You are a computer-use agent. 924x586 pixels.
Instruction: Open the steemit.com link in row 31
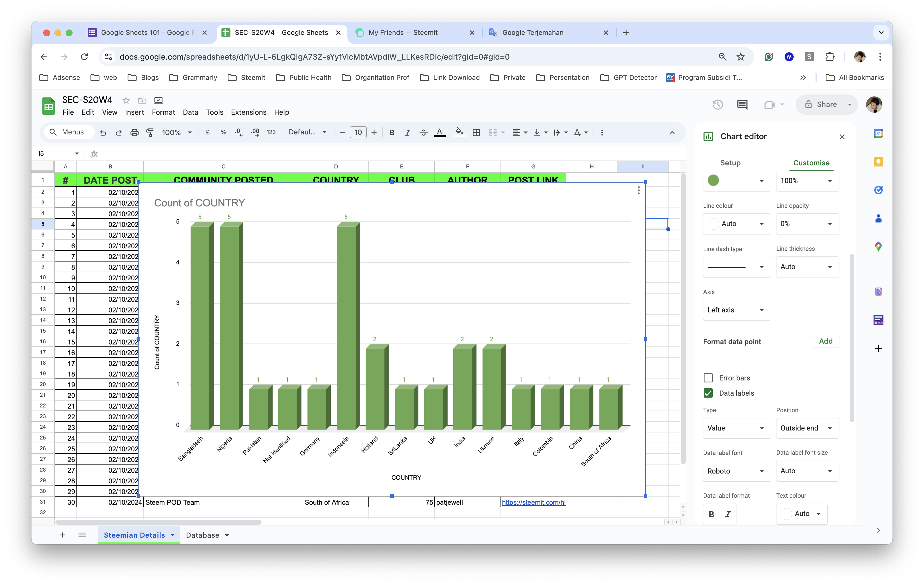click(533, 502)
